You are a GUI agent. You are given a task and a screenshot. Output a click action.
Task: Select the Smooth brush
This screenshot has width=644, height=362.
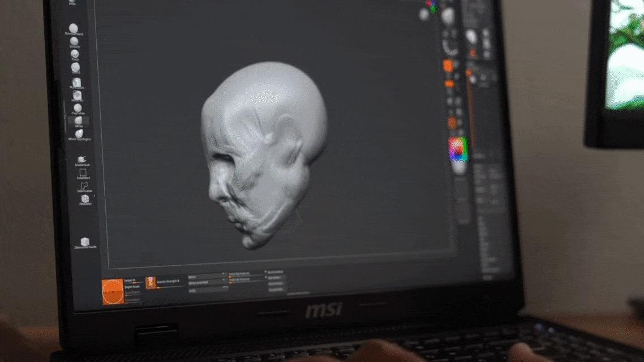(x=74, y=42)
